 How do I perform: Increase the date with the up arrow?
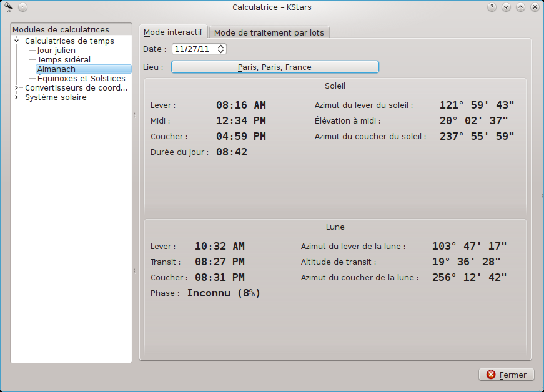(x=221, y=46)
